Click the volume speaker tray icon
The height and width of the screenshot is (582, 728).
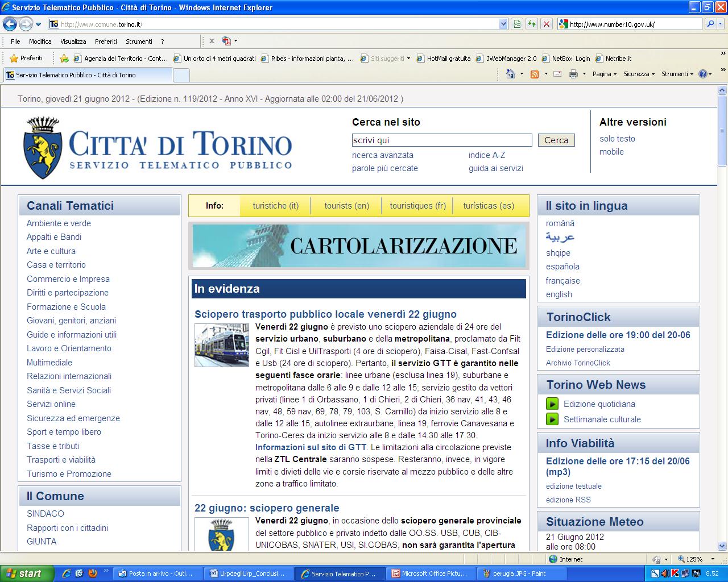665,573
